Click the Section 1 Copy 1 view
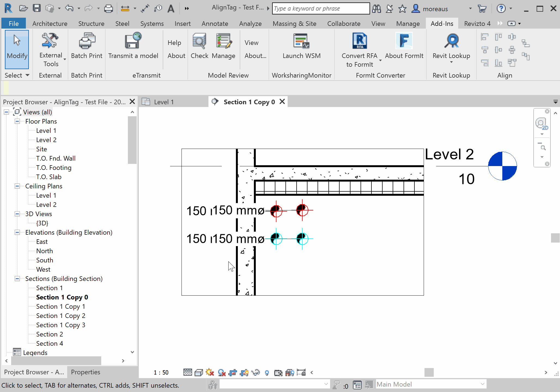This screenshot has height=392, width=560. coord(61,307)
